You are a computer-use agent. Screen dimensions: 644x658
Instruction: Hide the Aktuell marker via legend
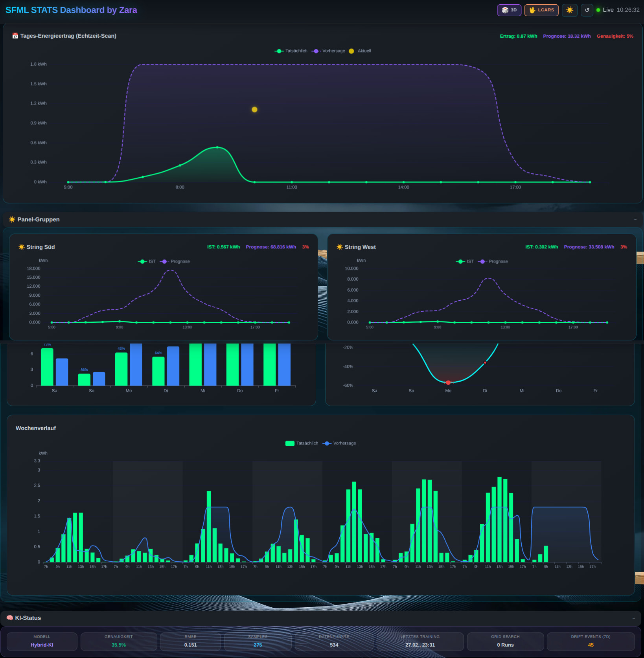(360, 51)
